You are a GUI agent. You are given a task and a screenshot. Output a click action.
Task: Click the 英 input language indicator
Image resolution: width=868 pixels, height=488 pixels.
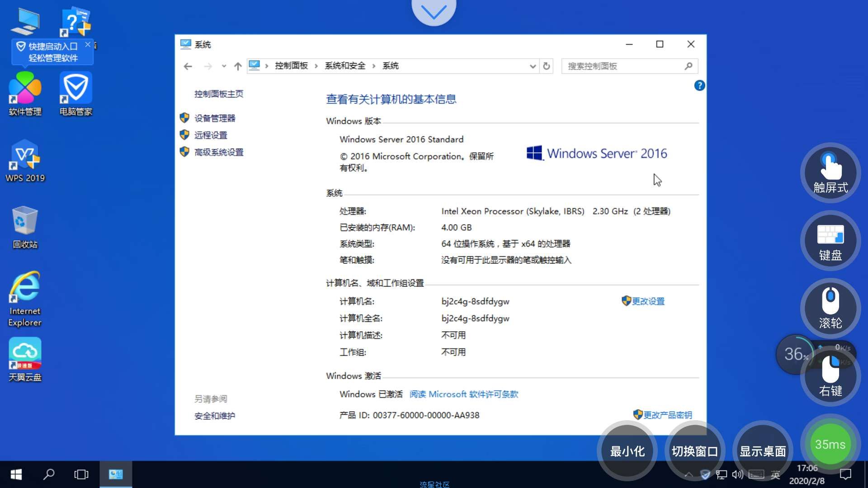775,474
